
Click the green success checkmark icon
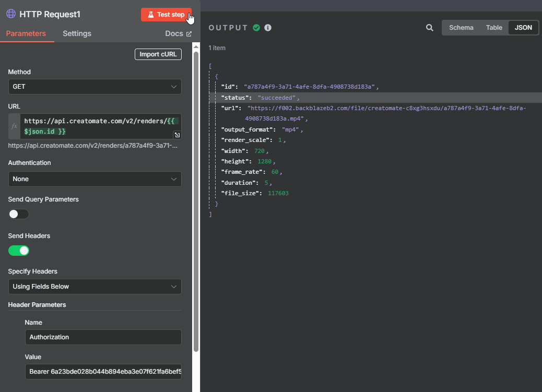pyautogui.click(x=256, y=28)
